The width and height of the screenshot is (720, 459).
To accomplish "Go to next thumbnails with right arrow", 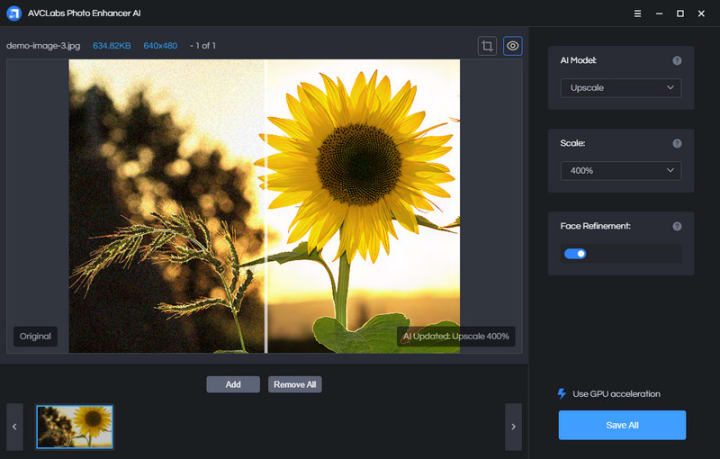I will pyautogui.click(x=513, y=427).
